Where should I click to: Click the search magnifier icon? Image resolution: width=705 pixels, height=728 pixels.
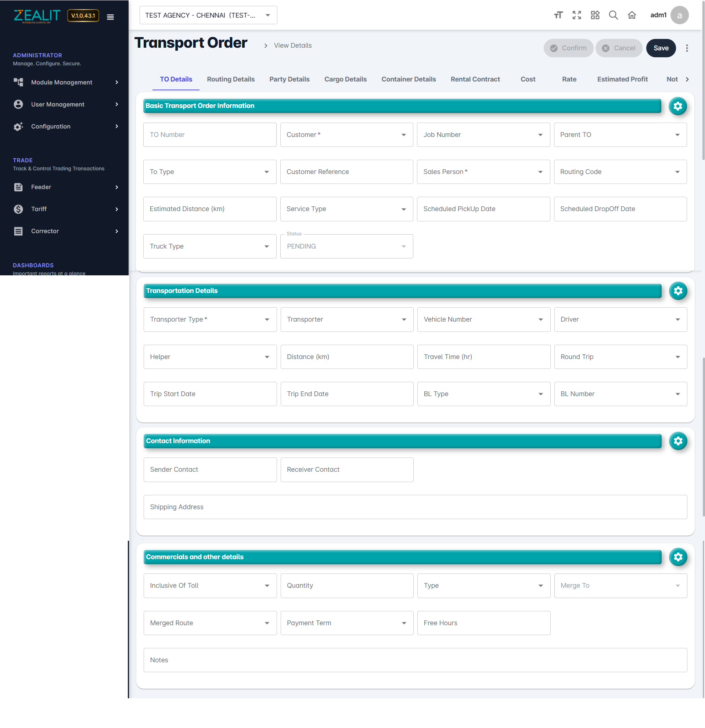coord(613,15)
